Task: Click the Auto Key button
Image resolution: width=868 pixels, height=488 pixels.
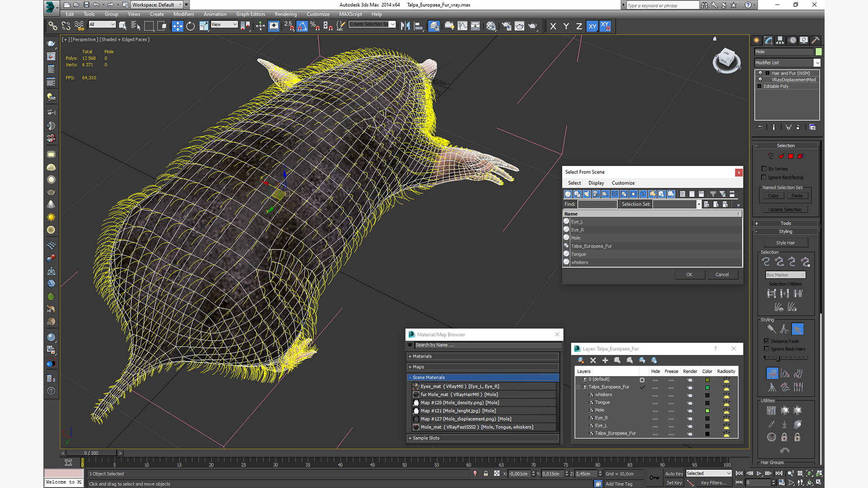Action: coord(674,474)
